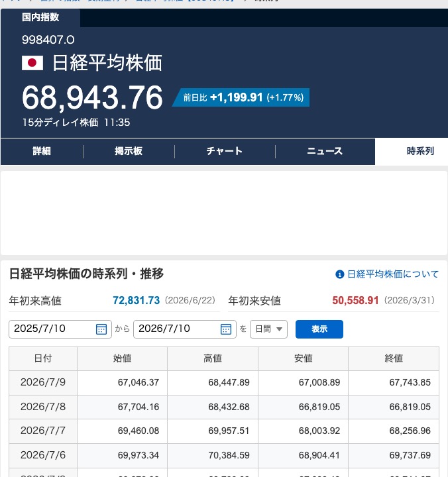Open the end date calendar picker icon
The width and height of the screenshot is (448, 477).
[x=226, y=329]
